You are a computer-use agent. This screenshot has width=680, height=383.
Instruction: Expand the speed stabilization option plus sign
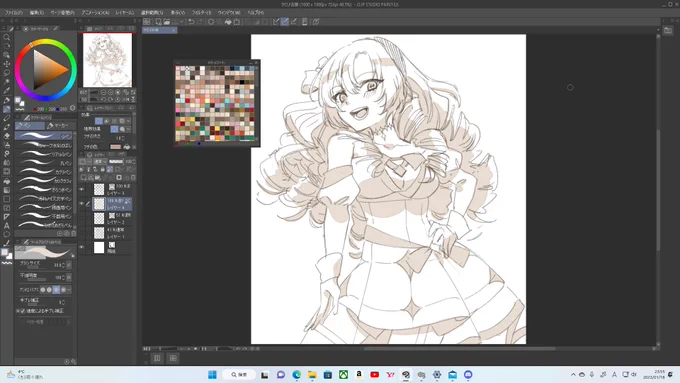[x=18, y=311]
